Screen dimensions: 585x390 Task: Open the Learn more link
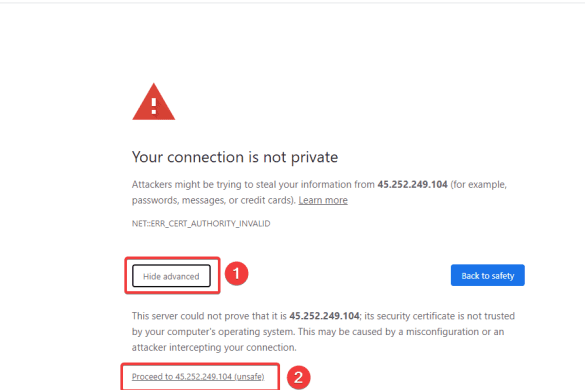(x=323, y=200)
